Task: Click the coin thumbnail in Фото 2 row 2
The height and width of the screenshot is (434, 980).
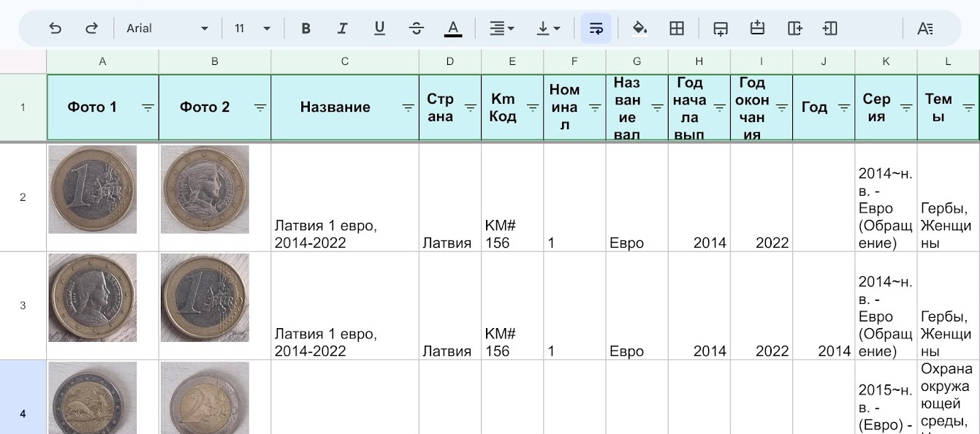Action: (x=205, y=189)
